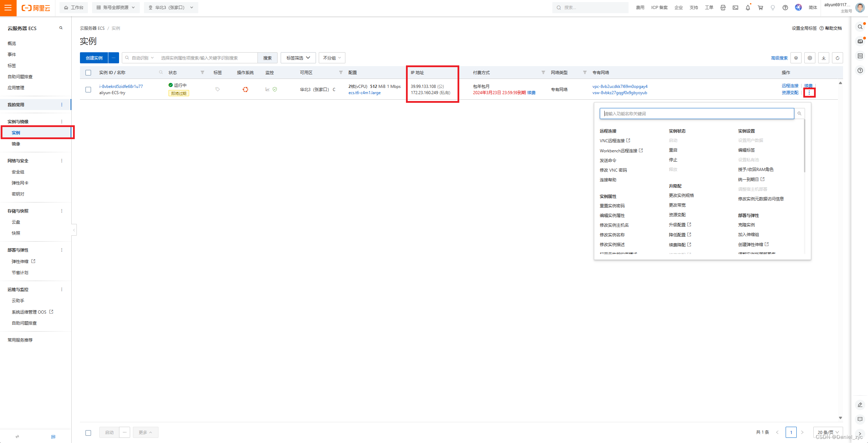
Task: Select 重启 in the actions popup menu
Action: (x=673, y=150)
